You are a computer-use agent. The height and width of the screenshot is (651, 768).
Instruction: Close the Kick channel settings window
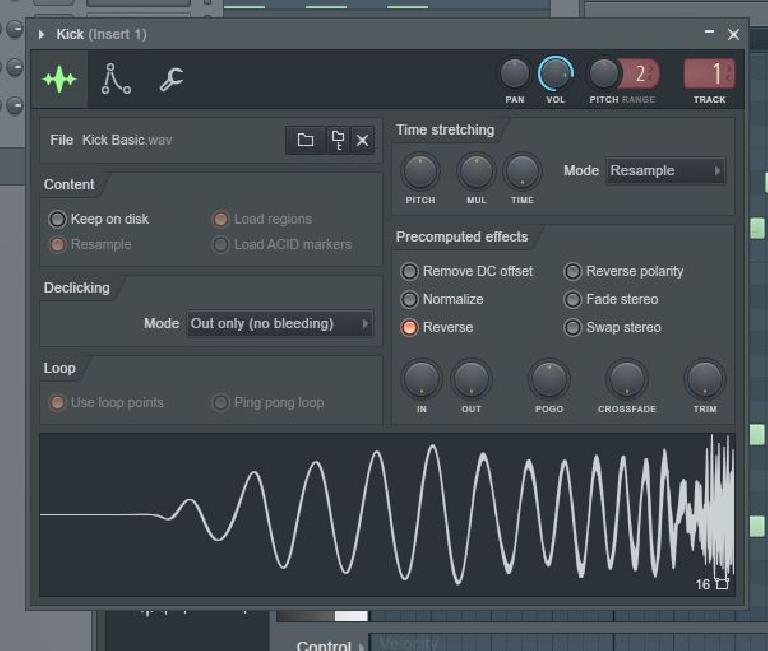(733, 34)
